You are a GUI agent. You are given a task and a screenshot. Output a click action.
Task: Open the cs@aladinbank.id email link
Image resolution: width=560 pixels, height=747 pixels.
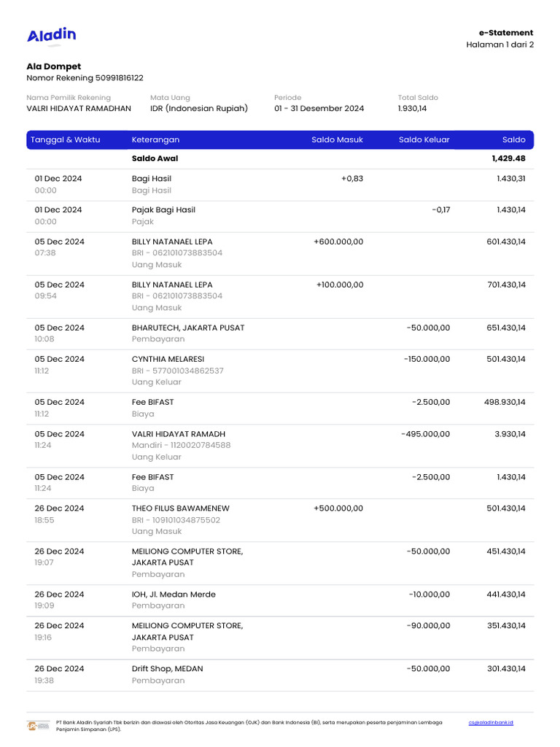click(491, 722)
